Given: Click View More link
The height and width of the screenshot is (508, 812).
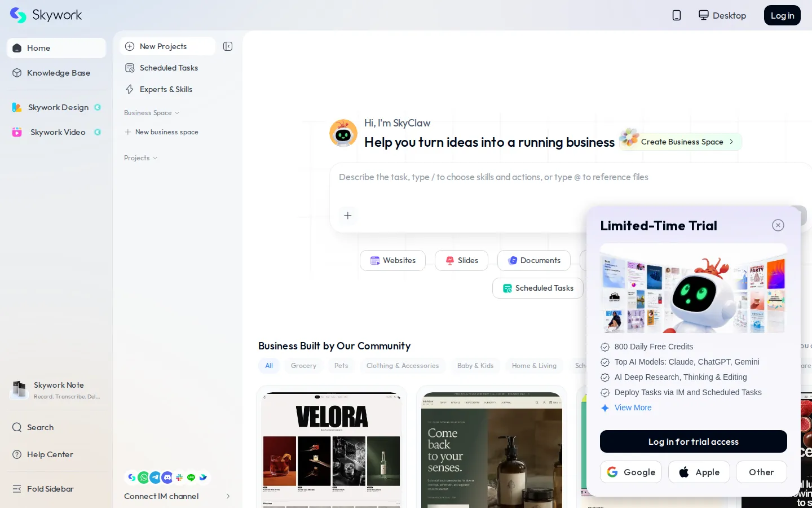Looking at the screenshot, I should [x=633, y=408].
